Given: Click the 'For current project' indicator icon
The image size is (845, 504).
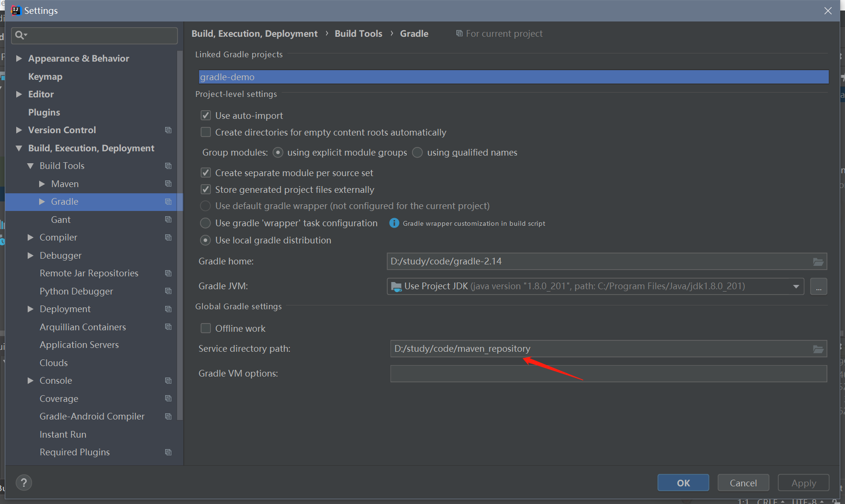Looking at the screenshot, I should click(x=459, y=33).
